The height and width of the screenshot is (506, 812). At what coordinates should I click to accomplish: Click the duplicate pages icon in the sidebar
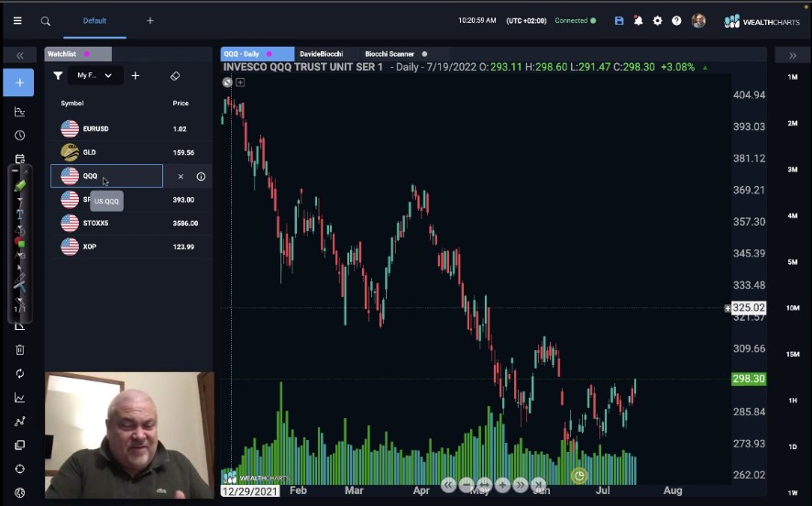(x=19, y=445)
